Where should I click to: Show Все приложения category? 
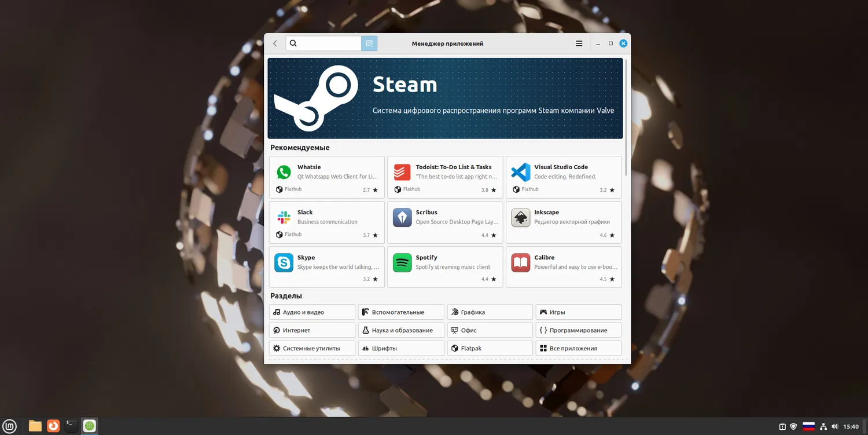click(579, 348)
